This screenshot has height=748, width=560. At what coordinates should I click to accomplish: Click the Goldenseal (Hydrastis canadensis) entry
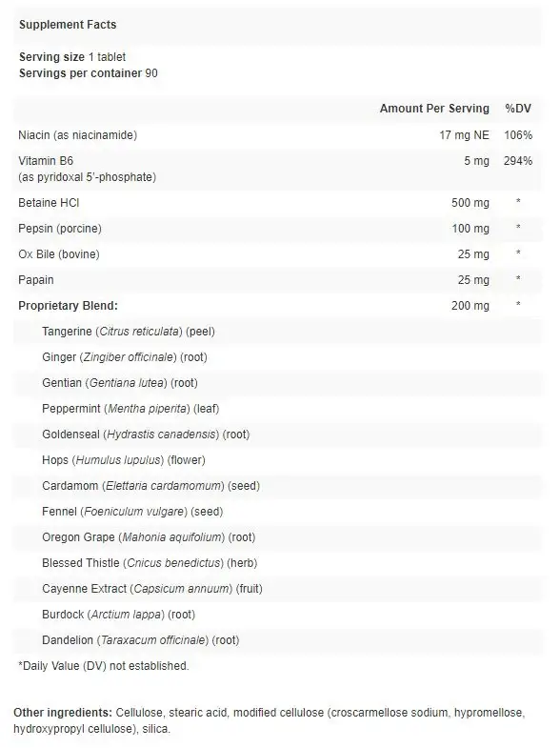tap(146, 435)
